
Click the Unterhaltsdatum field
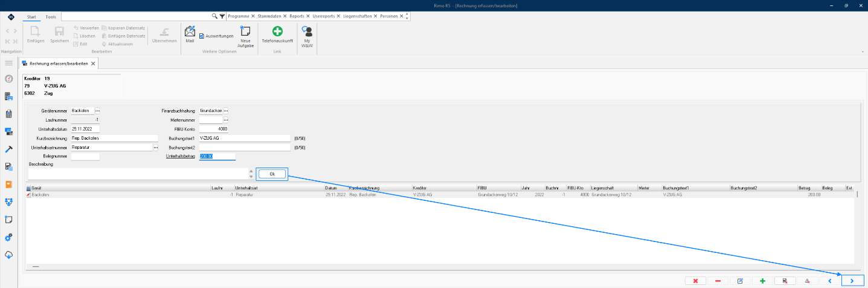pyautogui.click(x=85, y=129)
